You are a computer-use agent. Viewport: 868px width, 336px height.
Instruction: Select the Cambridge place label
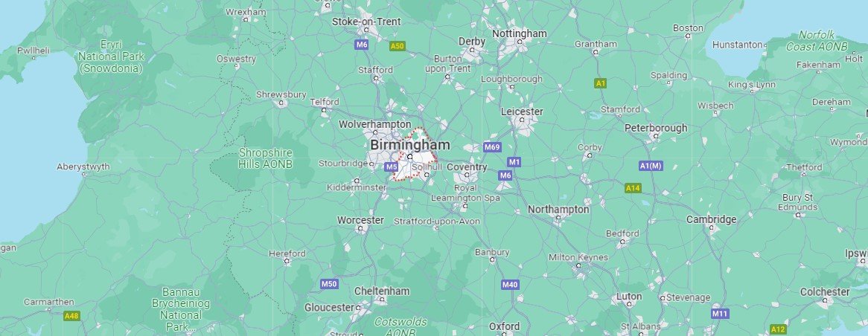point(712,219)
